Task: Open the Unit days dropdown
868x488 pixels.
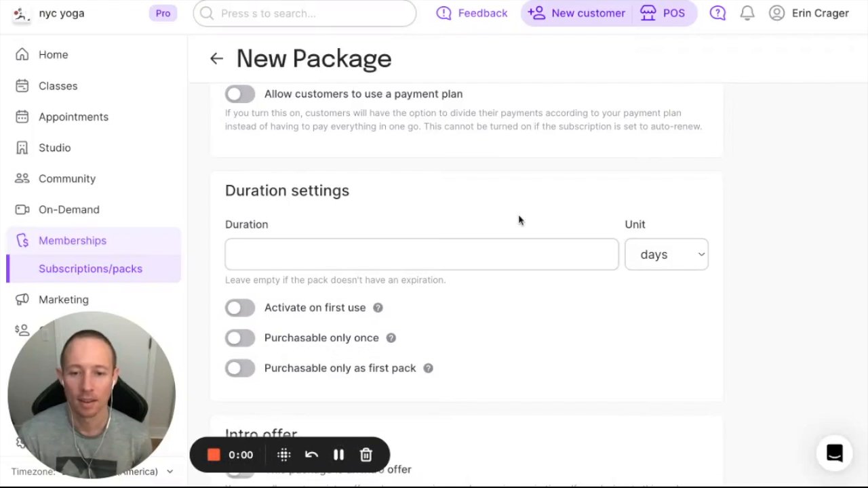Action: click(666, 254)
